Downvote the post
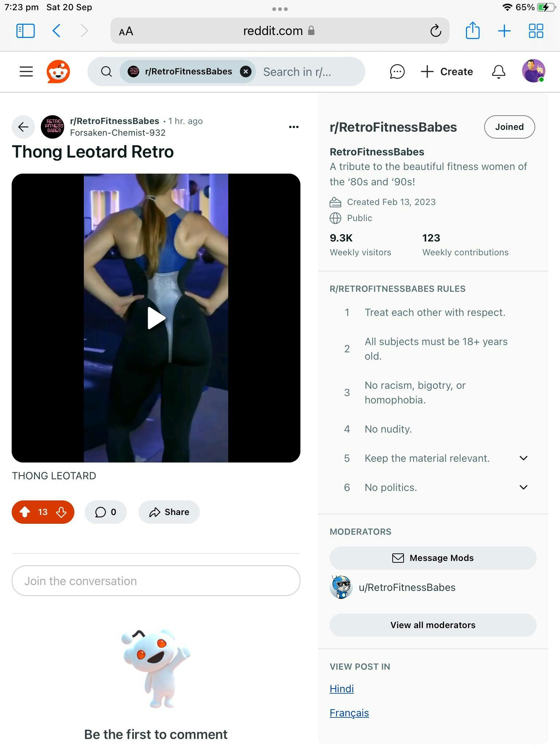560x747 pixels. pyautogui.click(x=61, y=512)
